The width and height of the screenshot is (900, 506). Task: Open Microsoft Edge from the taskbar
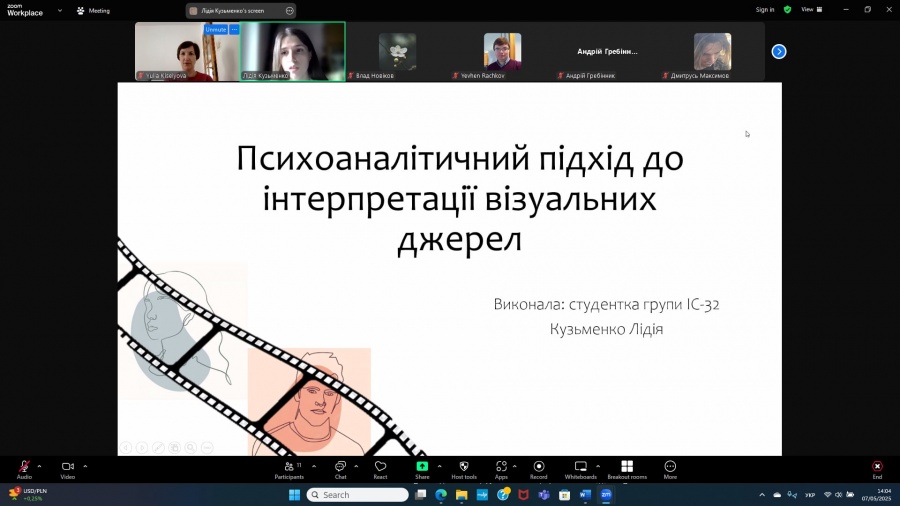point(441,495)
